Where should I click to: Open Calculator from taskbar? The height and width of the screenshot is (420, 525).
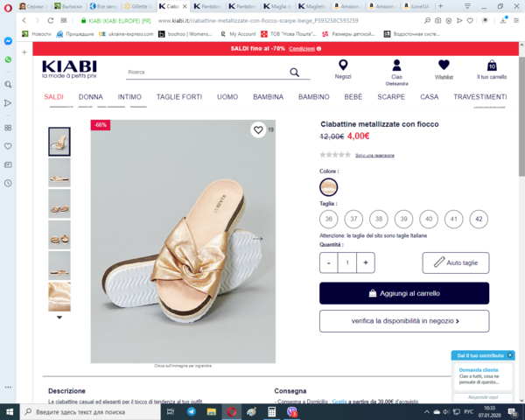click(271, 411)
